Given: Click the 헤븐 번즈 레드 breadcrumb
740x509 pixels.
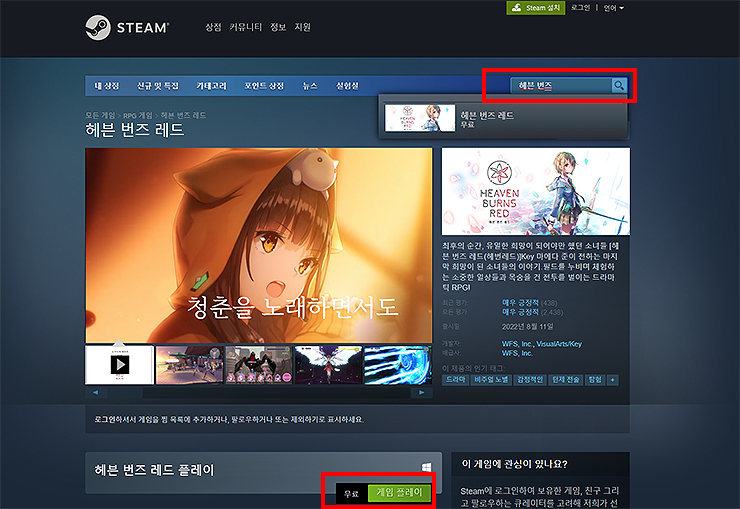Looking at the screenshot, I should click(183, 115).
